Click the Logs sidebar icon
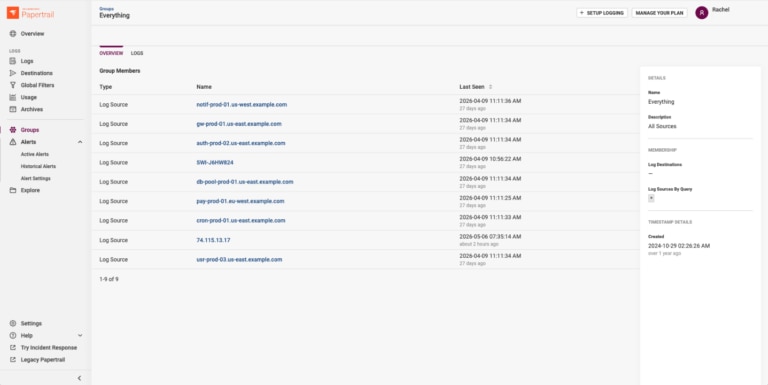 pyautogui.click(x=13, y=61)
